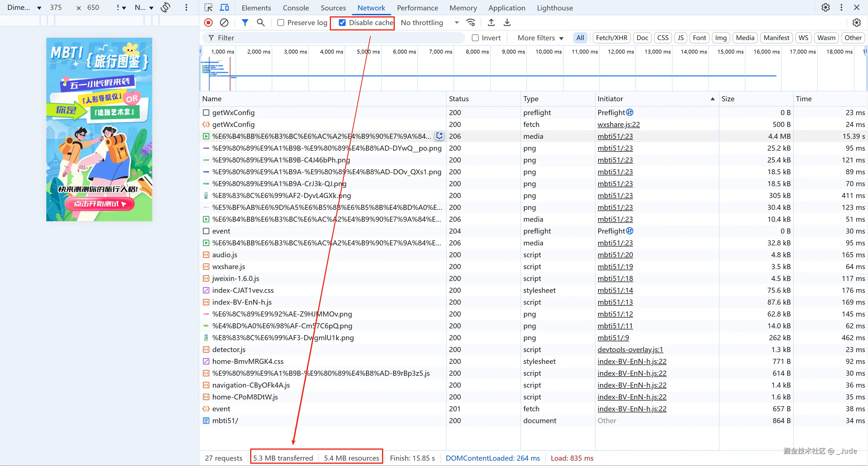Switch to the Console tab
The height and width of the screenshot is (466, 868).
click(296, 8)
